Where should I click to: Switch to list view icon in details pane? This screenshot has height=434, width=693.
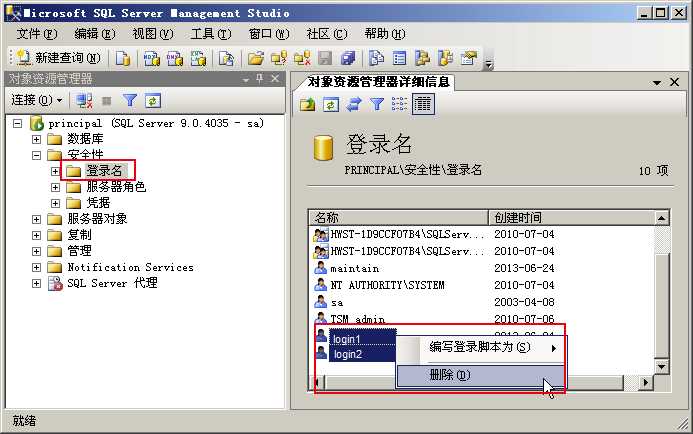click(400, 104)
